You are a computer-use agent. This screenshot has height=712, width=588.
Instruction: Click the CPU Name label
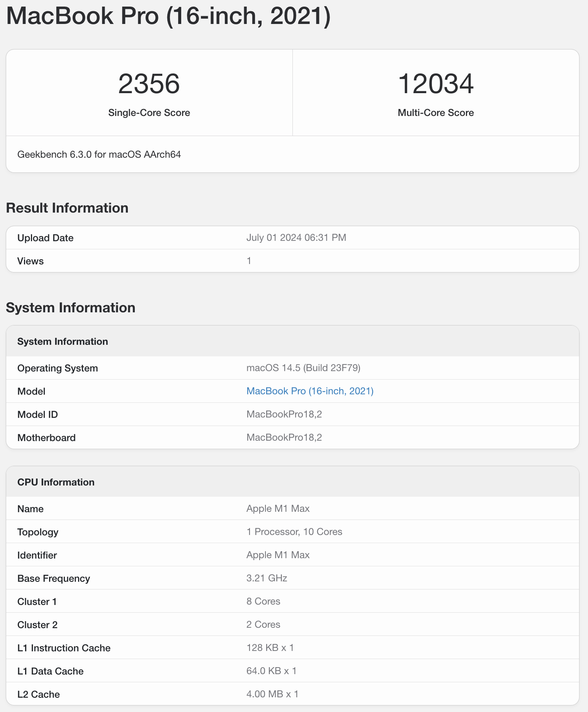pos(31,509)
